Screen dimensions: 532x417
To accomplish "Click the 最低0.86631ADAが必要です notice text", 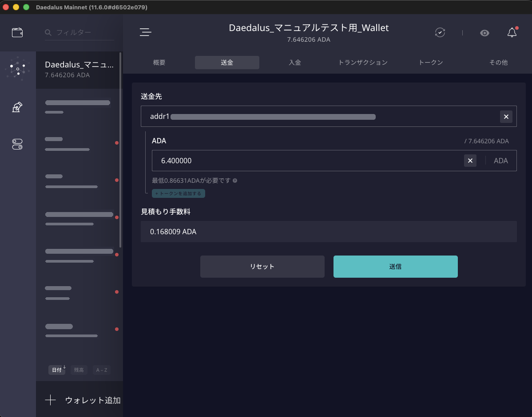I will click(x=191, y=181).
